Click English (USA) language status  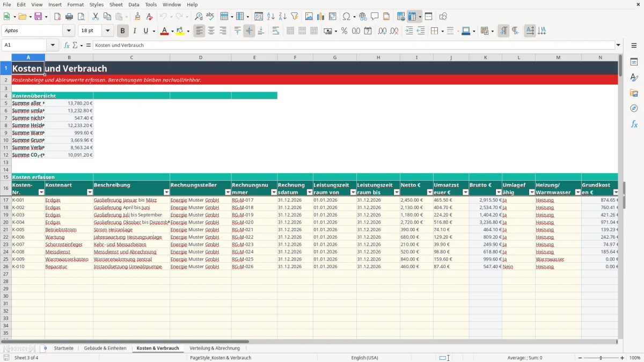click(x=364, y=358)
